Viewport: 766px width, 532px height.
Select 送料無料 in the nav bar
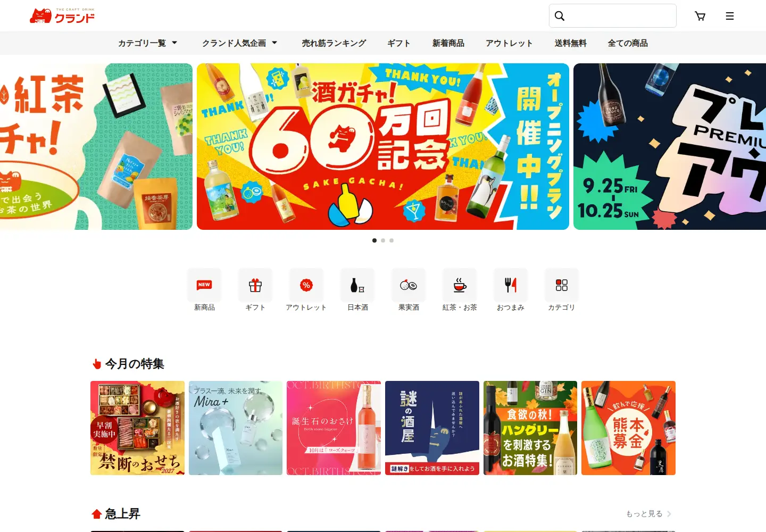pyautogui.click(x=570, y=43)
